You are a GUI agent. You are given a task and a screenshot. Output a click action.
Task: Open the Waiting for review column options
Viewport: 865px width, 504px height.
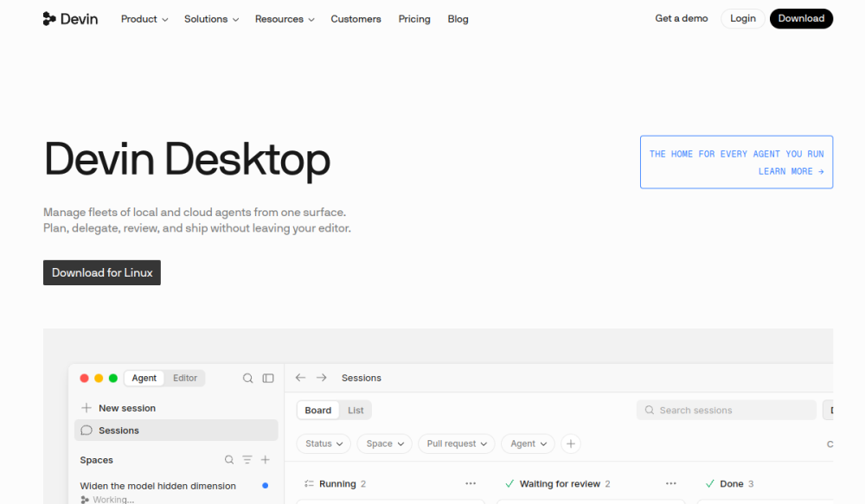(x=671, y=483)
